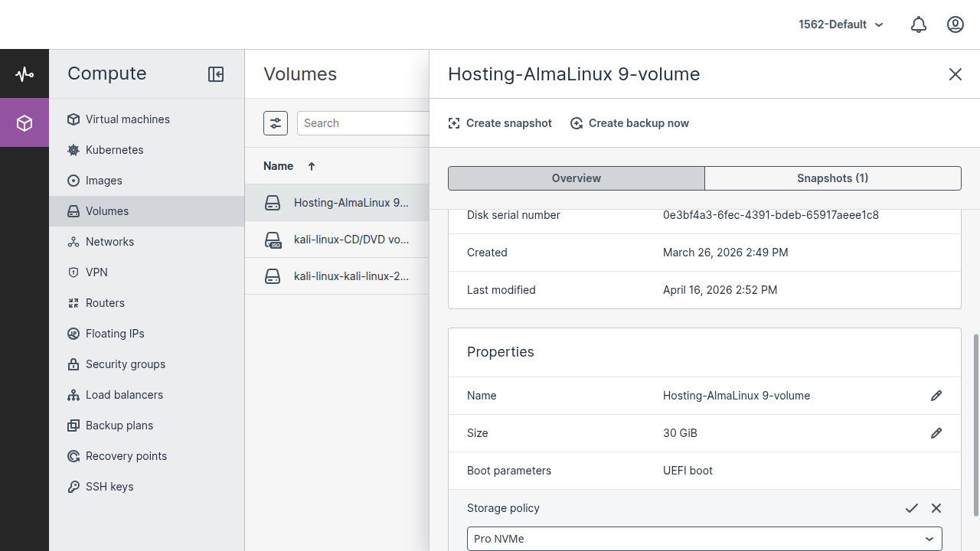Go to SSH keys section
Viewport: 980px width, 551px height.
pyautogui.click(x=146, y=487)
